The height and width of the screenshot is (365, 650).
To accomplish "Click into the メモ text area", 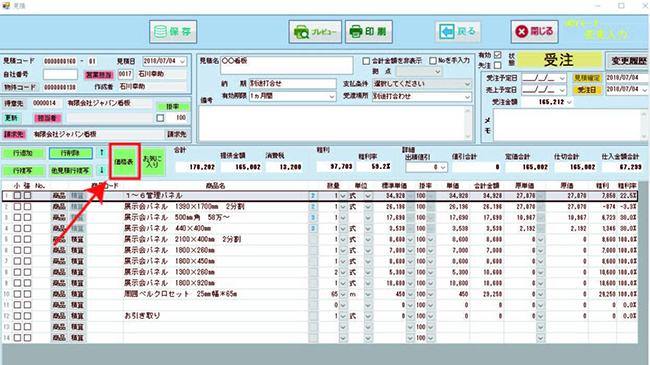I will (568, 124).
